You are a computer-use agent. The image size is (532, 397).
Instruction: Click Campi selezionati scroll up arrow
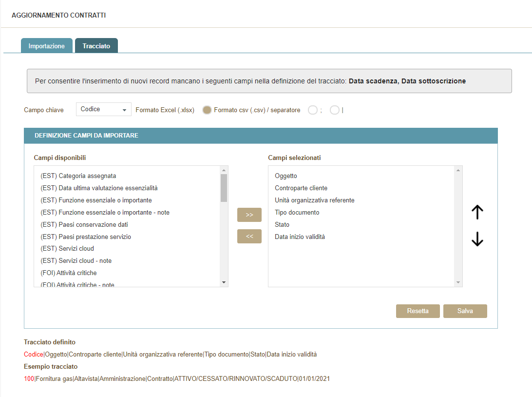click(458, 170)
